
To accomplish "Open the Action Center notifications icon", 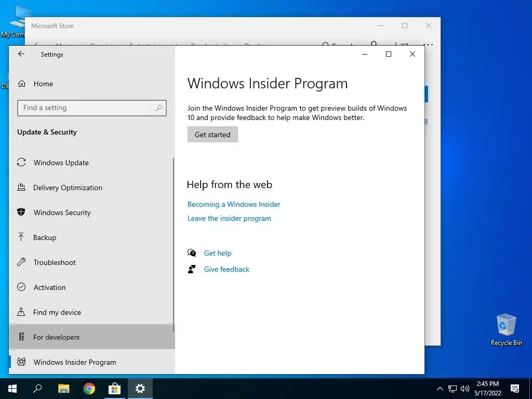I will point(515,389).
